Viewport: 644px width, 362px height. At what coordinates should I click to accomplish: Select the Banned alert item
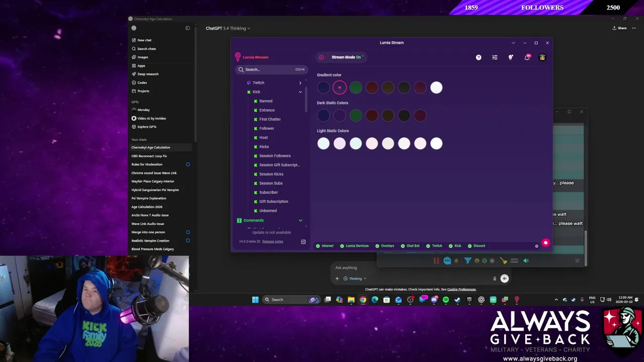click(266, 101)
